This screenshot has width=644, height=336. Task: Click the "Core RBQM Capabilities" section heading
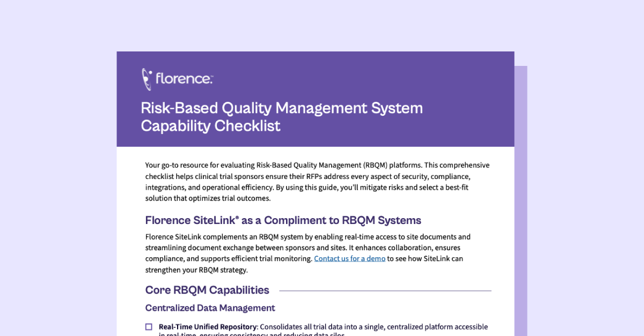[x=207, y=290]
